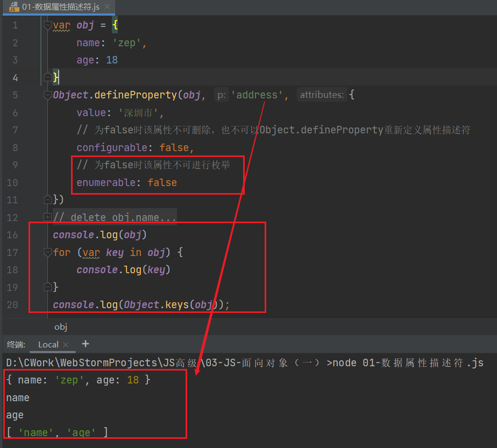
Task: Expand the folded comment on line 12
Action: (x=47, y=217)
